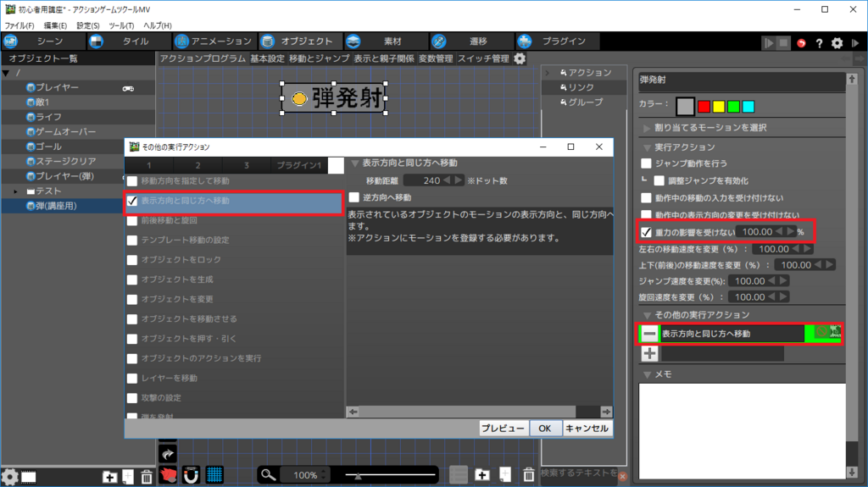The image size is (868, 487).
Task: Delete object with the list's trash icon
Action: (146, 477)
